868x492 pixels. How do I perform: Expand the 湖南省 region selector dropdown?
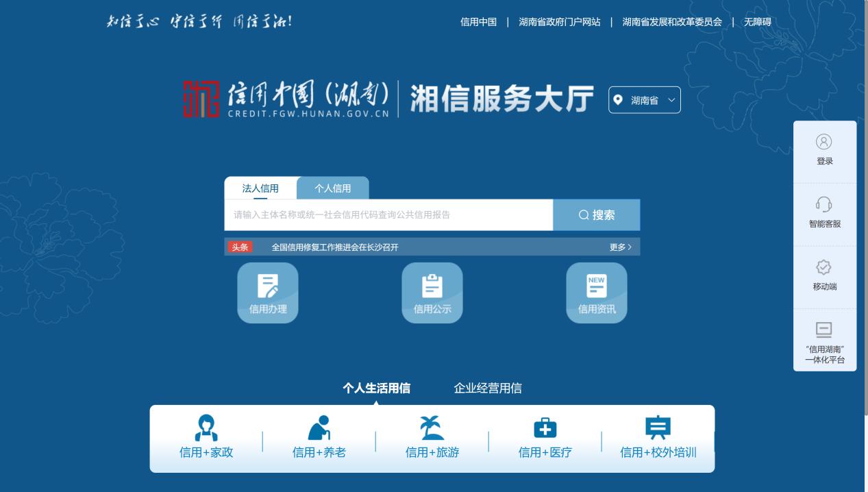click(644, 99)
